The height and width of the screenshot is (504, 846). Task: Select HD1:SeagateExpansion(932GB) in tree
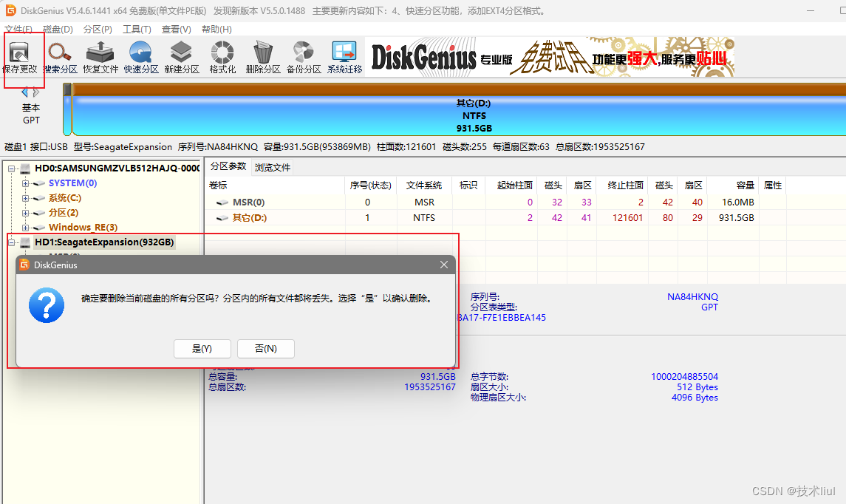coord(104,242)
